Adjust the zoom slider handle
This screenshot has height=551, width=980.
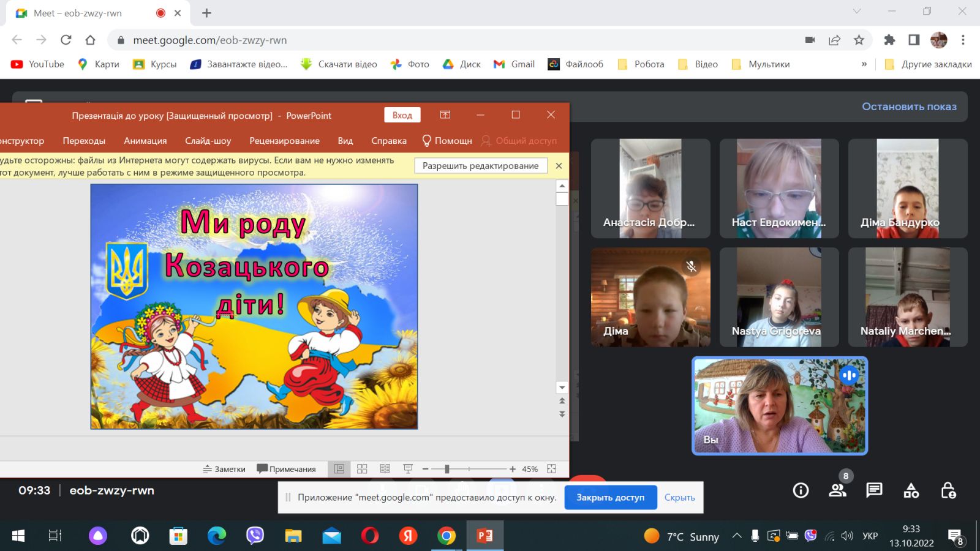[x=447, y=469]
